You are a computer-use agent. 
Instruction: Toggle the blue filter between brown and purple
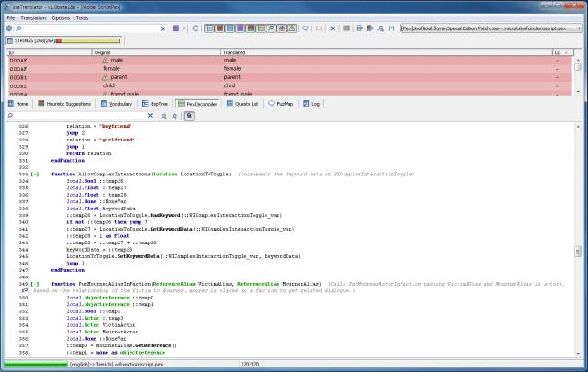[x=230, y=28]
